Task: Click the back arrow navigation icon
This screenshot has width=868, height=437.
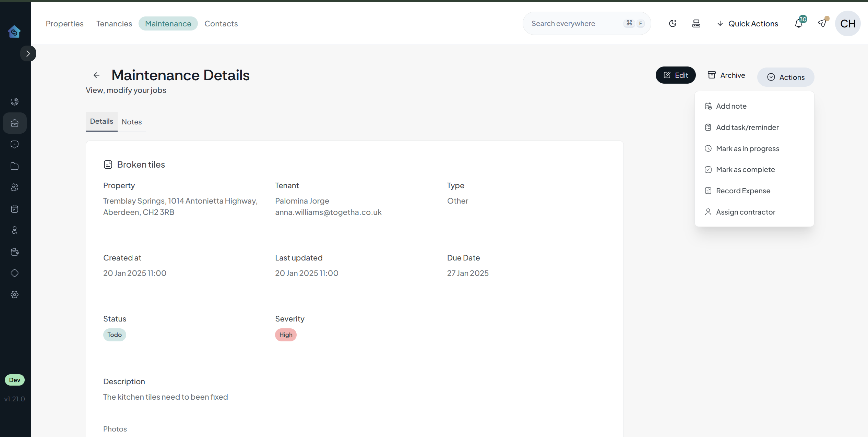Action: pos(96,75)
